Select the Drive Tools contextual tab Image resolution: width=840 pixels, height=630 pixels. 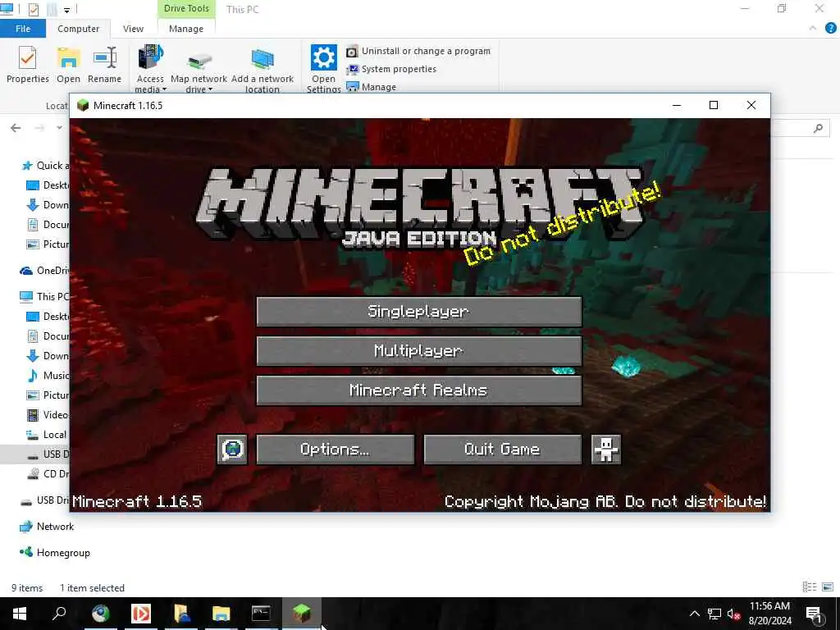[x=186, y=8]
